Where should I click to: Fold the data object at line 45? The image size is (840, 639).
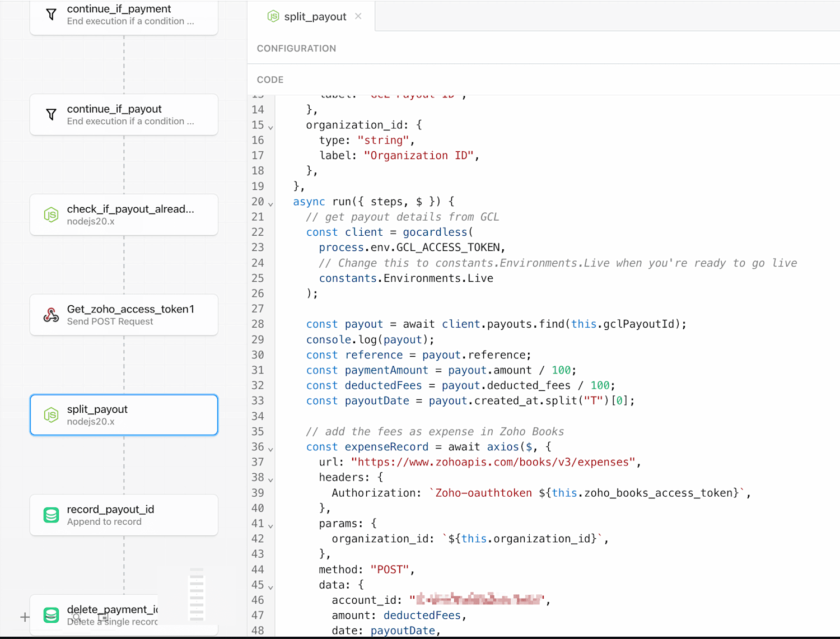point(271,587)
